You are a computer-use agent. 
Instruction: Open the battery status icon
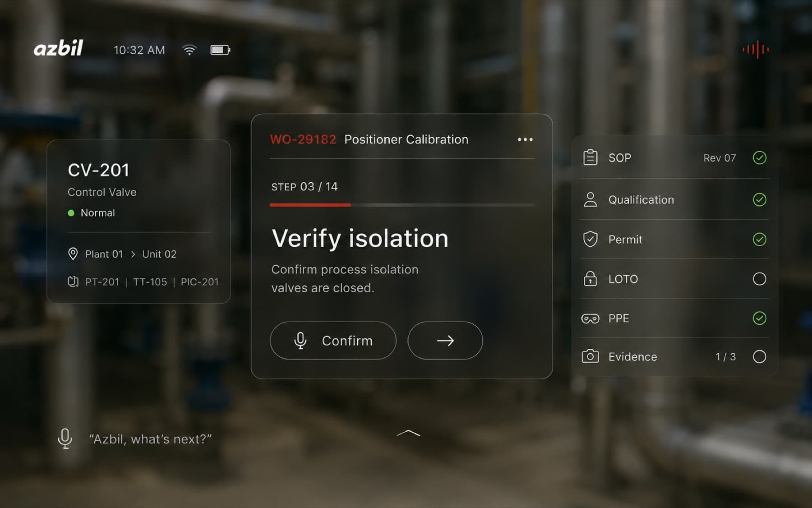220,50
